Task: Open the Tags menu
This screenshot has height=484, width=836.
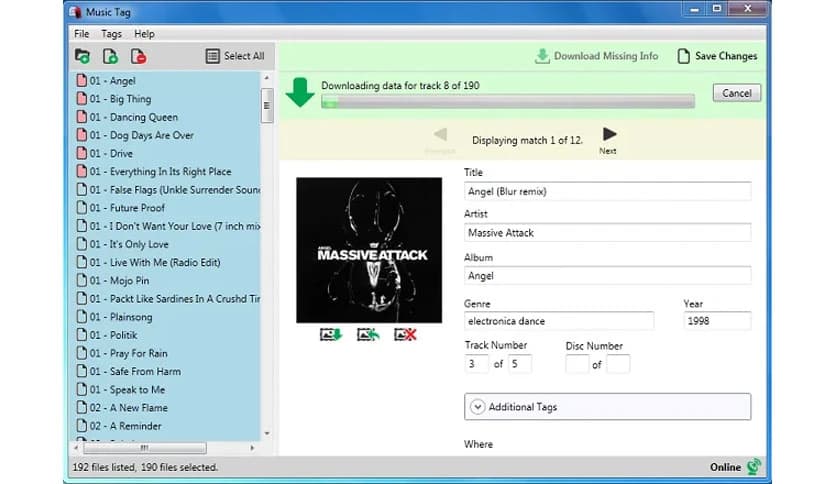Action: (x=111, y=34)
